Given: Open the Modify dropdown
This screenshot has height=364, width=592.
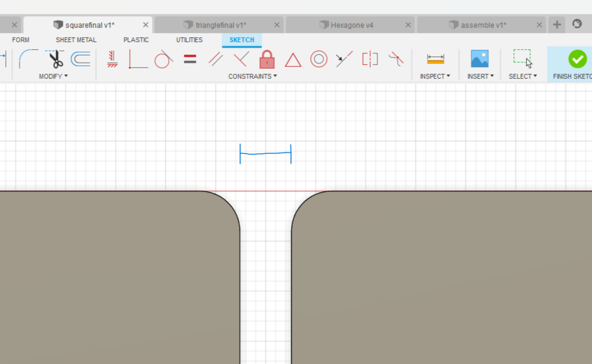Looking at the screenshot, I should 53,76.
